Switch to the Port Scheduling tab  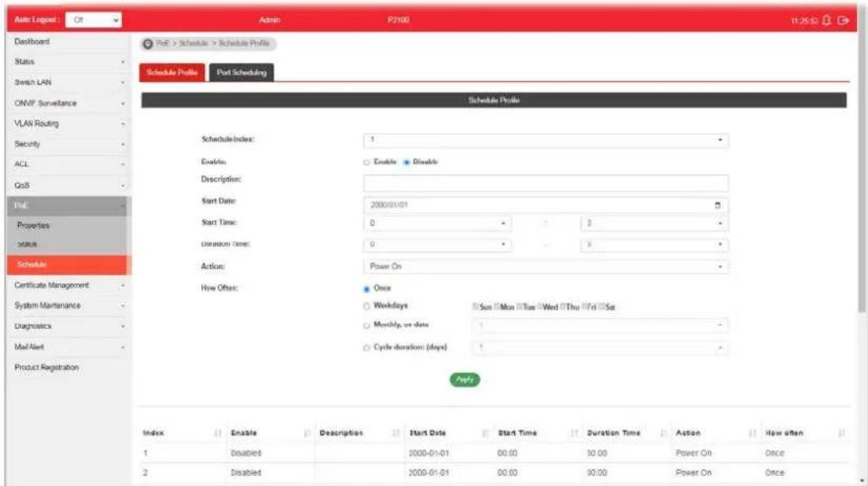click(241, 72)
